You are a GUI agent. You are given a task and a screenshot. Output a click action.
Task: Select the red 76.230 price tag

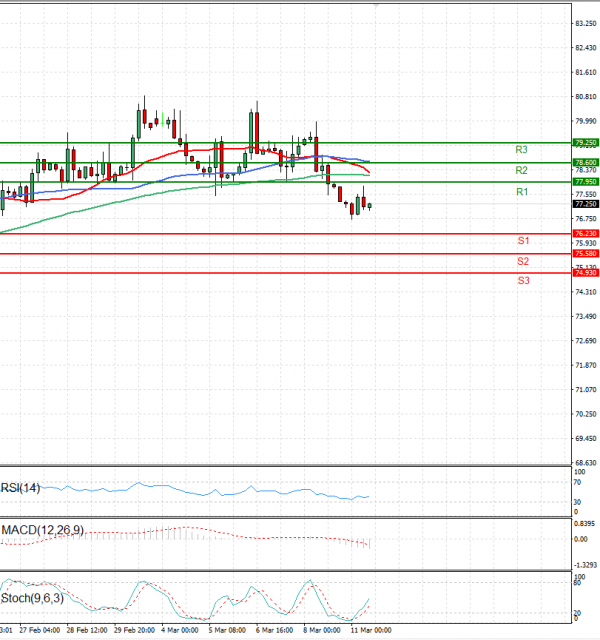point(585,233)
